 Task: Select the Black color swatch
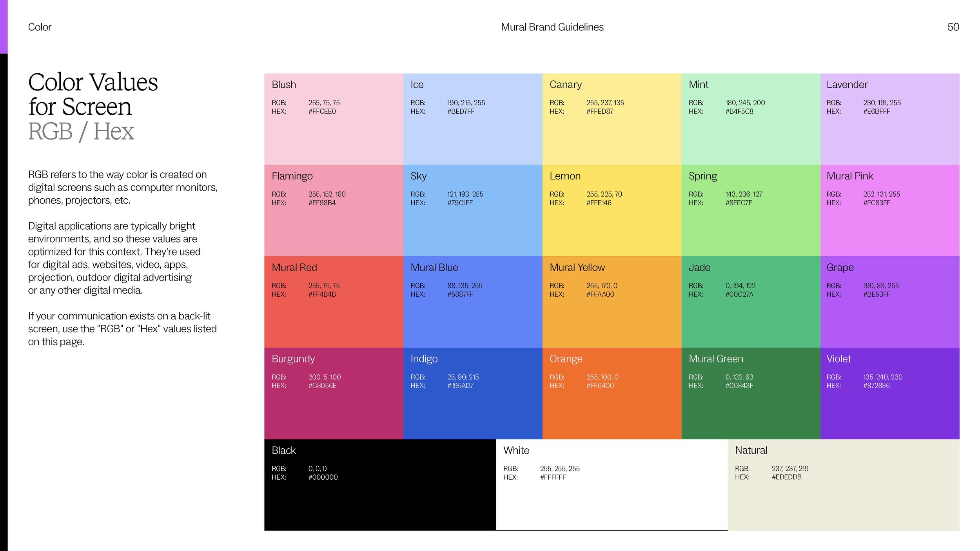[380, 485]
